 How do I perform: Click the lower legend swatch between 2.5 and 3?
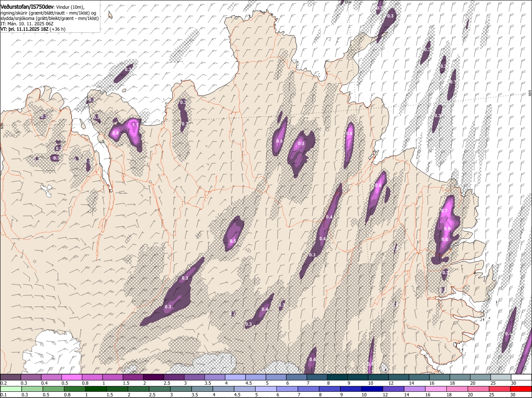tap(160, 389)
